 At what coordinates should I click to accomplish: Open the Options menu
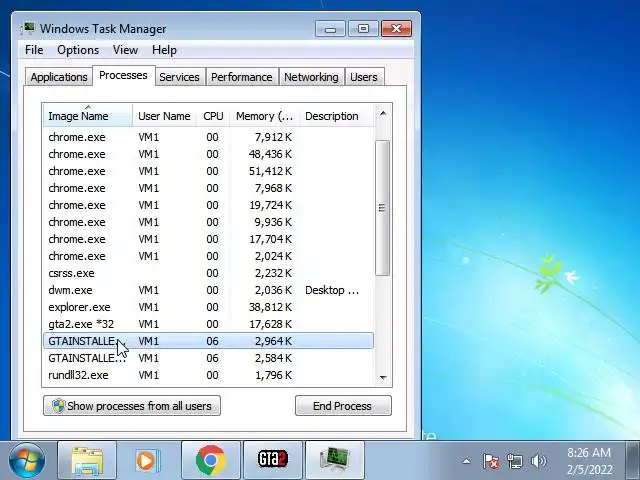(x=78, y=50)
